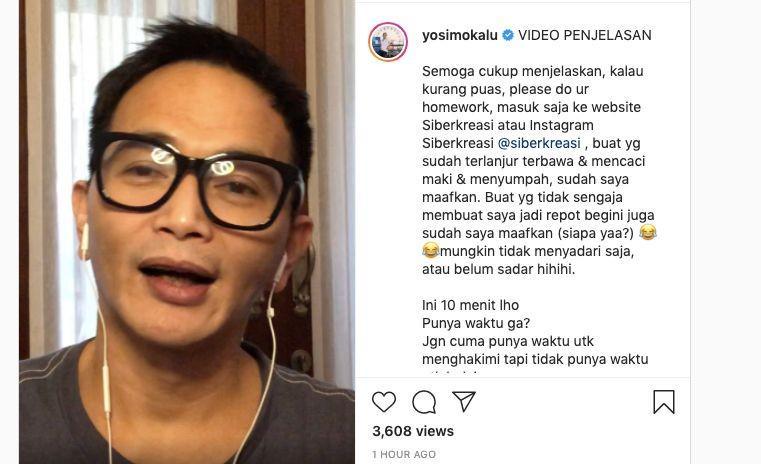Image resolution: width=761 pixels, height=464 pixels.
Task: Open the @siberkreasi mention link
Action: pos(539,143)
